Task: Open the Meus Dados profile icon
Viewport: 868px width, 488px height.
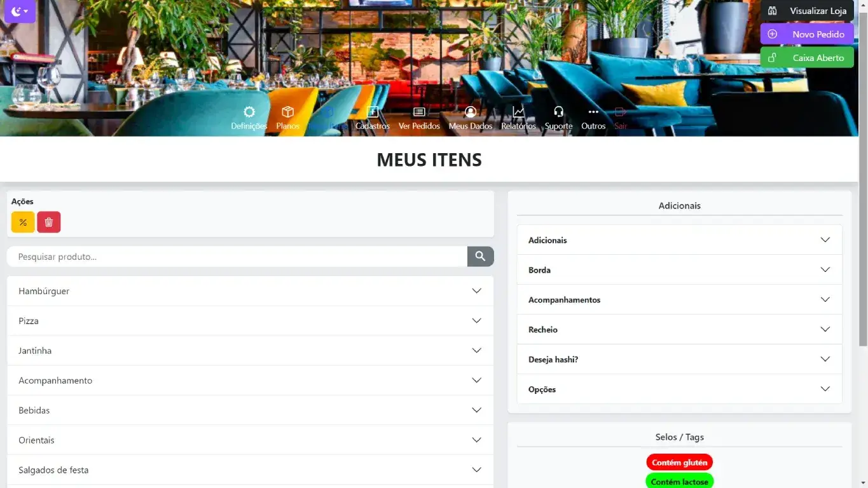Action: 471,112
